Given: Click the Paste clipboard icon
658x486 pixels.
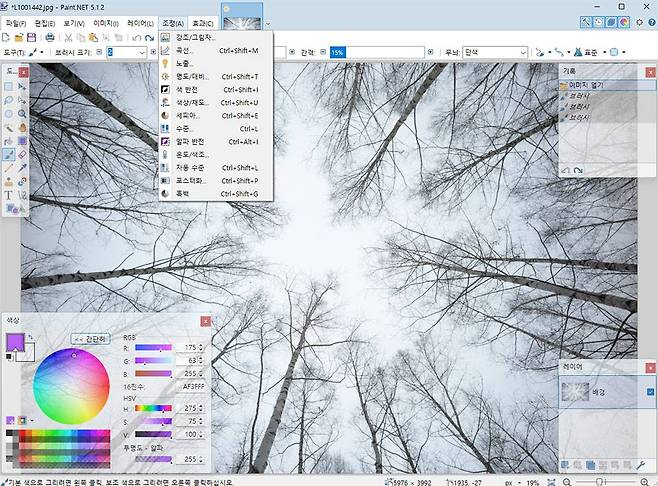Looking at the screenshot, I should point(93,38).
